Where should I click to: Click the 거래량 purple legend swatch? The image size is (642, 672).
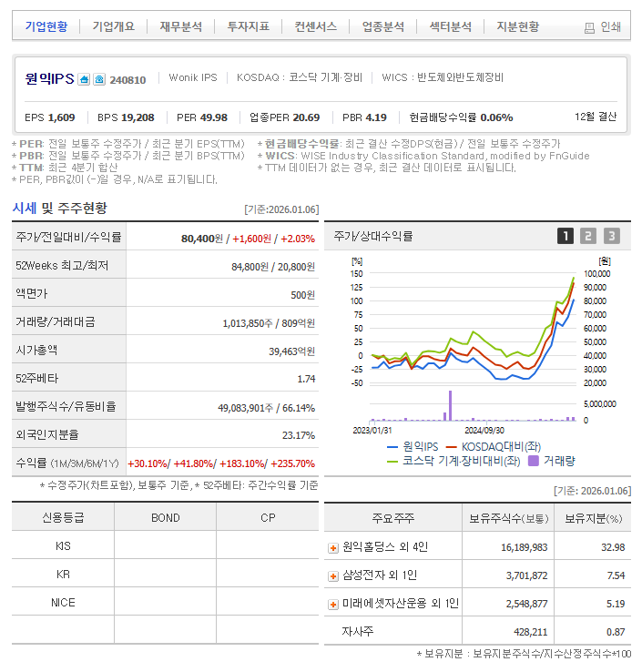533,461
